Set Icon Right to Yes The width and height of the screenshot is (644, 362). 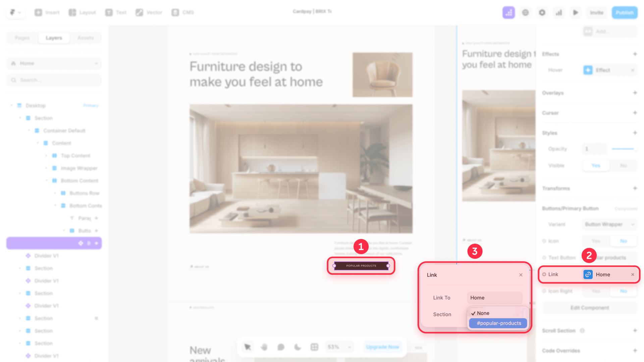pyautogui.click(x=596, y=291)
